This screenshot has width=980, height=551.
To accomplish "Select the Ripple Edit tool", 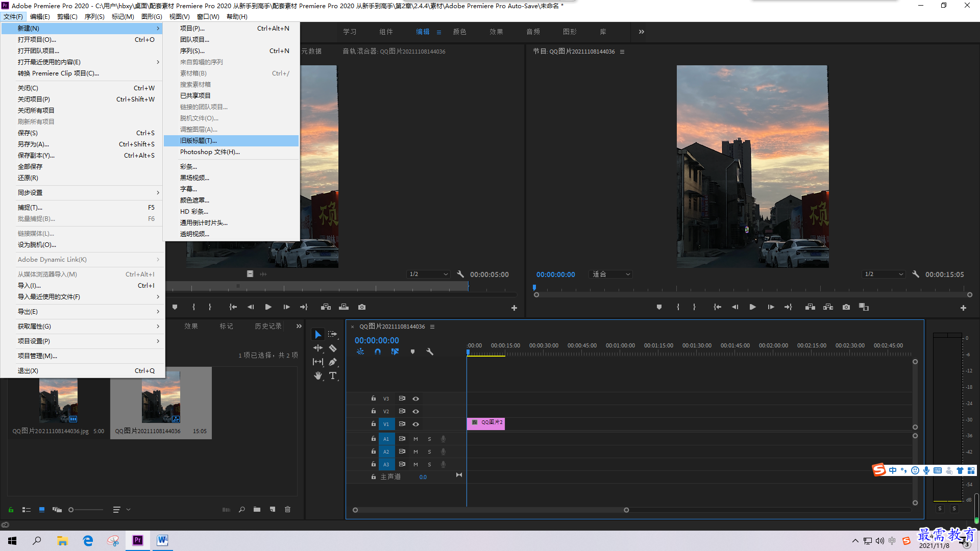I will coord(318,348).
